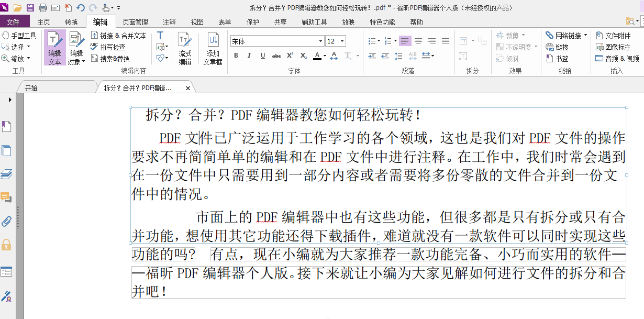Viewport: 644px width, 319px height.
Task: Undo the last action
Action: (80, 7)
